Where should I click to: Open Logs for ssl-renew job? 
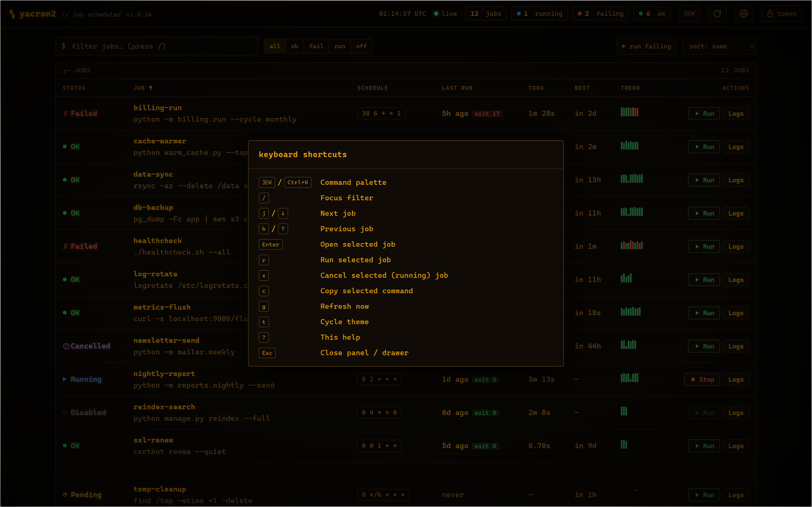click(x=736, y=446)
